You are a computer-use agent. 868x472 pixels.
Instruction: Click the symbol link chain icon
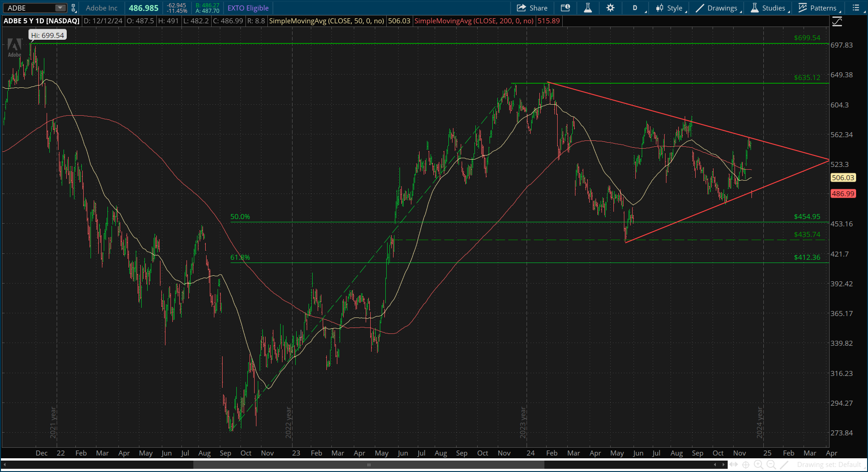[74, 8]
